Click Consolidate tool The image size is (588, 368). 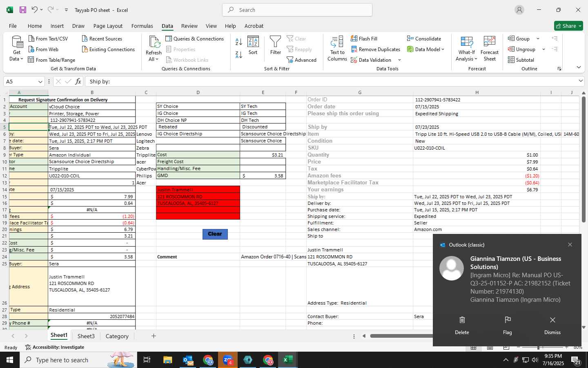(424, 38)
